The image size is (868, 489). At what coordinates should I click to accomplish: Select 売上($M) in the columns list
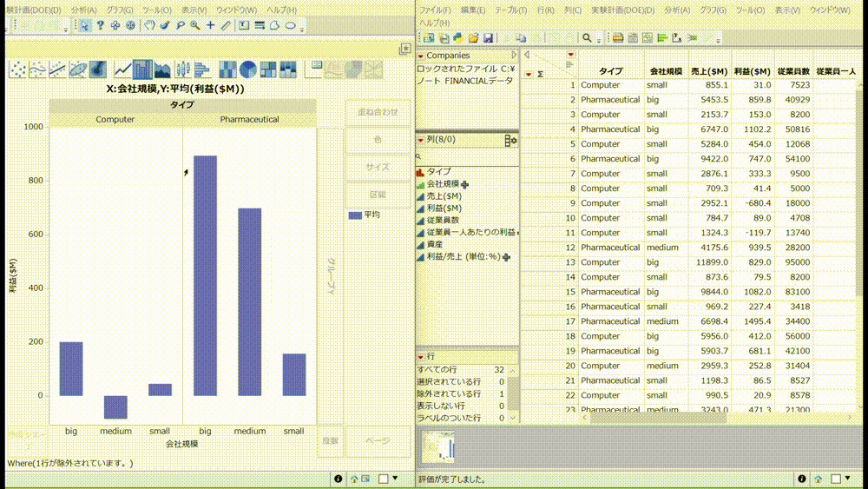pos(444,196)
